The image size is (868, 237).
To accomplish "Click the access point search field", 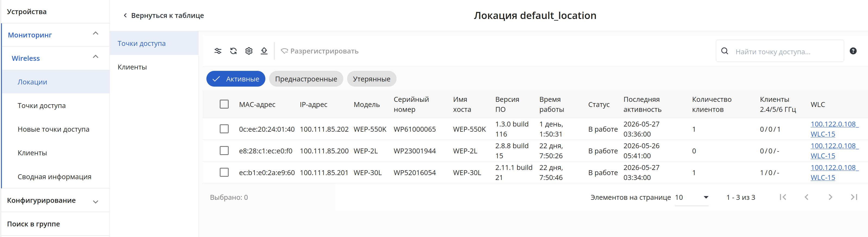I will 779,51.
